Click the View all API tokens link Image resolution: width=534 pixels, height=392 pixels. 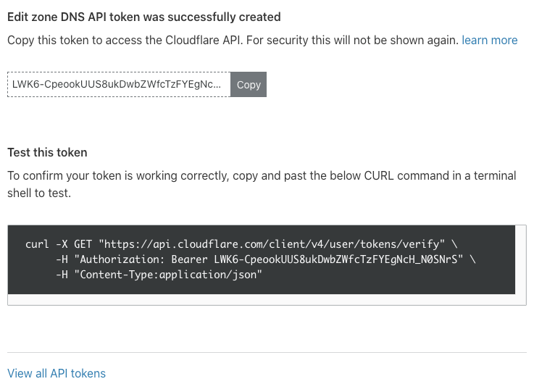pos(57,373)
